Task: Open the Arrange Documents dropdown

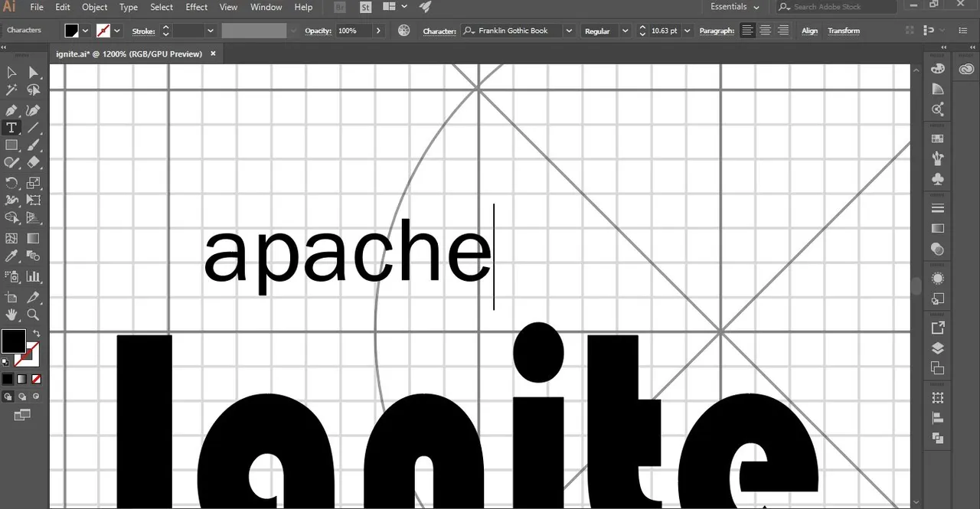Action: pos(395,7)
